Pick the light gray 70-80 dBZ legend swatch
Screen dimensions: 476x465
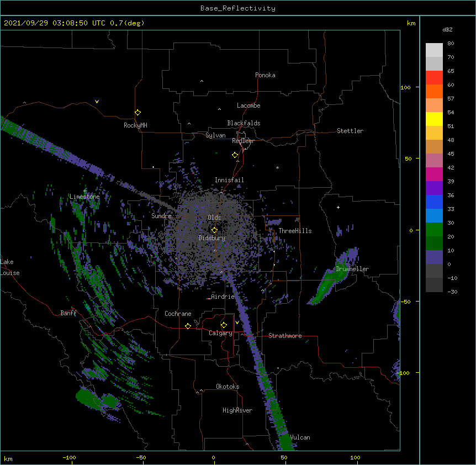[x=434, y=50]
